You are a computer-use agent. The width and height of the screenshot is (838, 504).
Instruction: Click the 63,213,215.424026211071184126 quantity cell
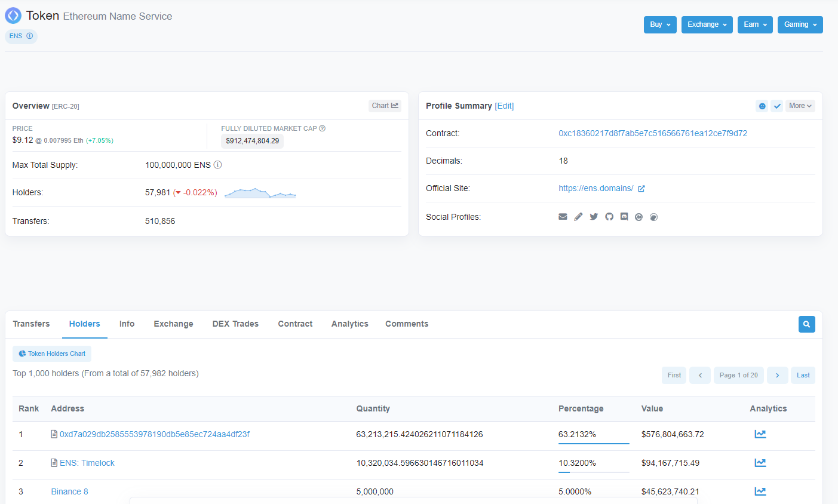pyautogui.click(x=420, y=434)
